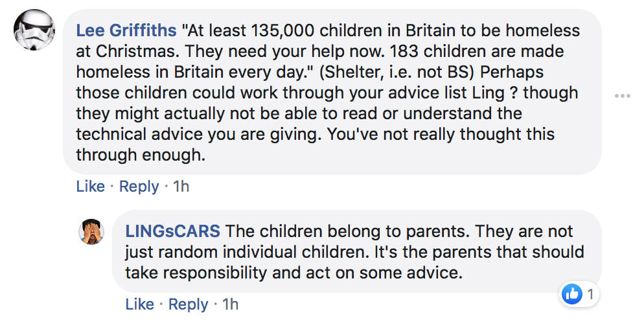Reply to the LINGsCARS comment
The width and height of the screenshot is (644, 329).
point(188,305)
